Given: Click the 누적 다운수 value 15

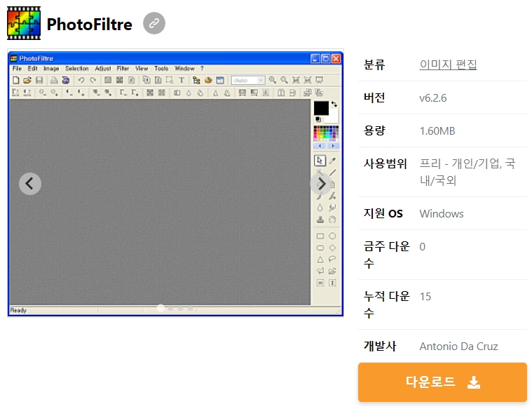Looking at the screenshot, I should pyautogui.click(x=425, y=297).
